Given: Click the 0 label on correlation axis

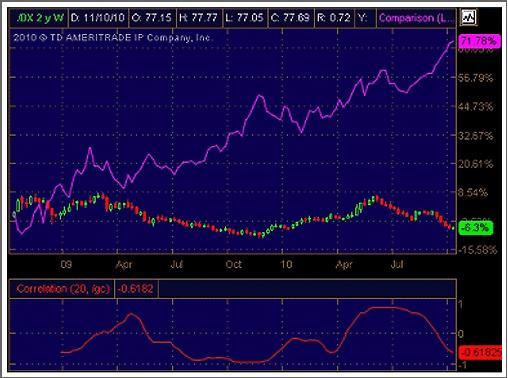Looking at the screenshot, I should click(460, 334).
